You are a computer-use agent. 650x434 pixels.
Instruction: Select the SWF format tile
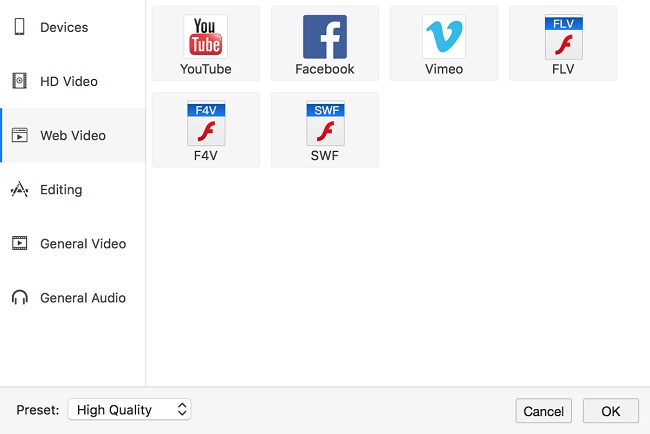(x=325, y=130)
